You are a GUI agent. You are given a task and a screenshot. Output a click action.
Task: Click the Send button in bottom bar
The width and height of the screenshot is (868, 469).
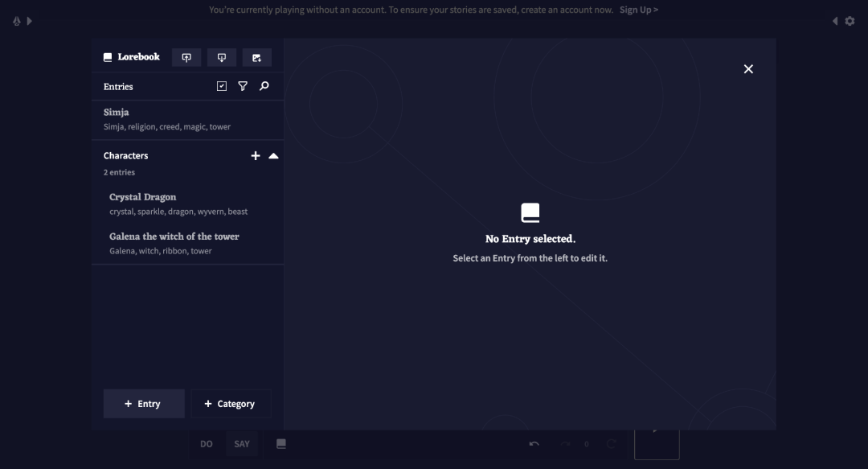[x=657, y=444]
